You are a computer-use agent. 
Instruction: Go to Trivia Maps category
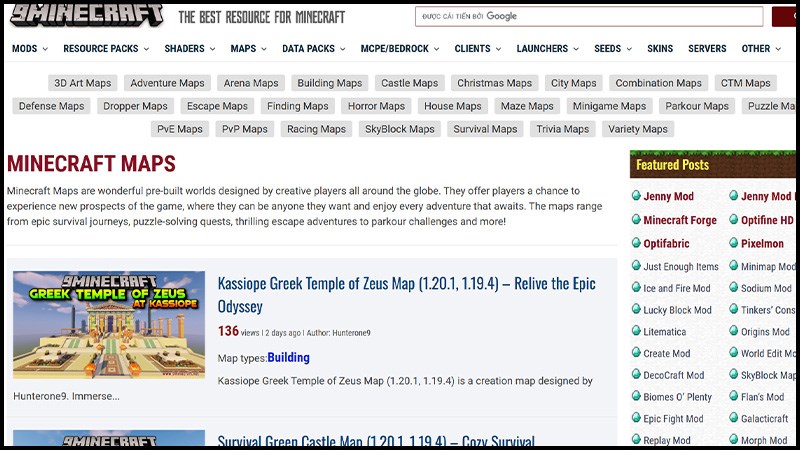563,129
